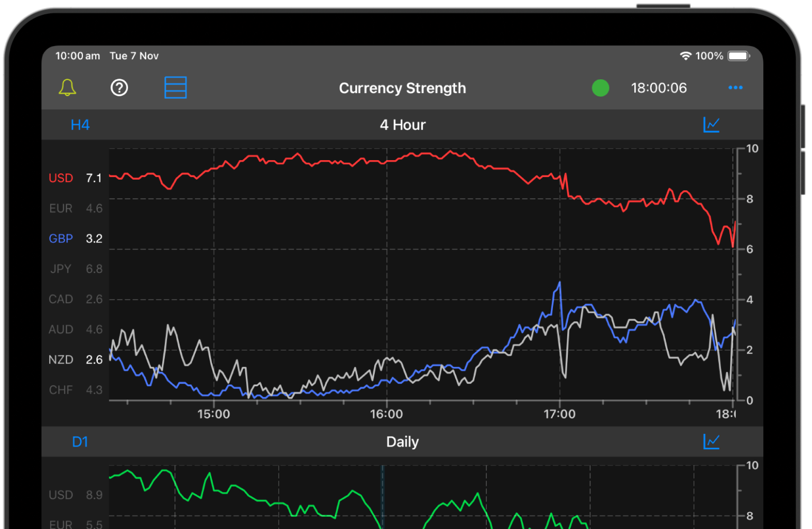This screenshot has height=529, width=812.
Task: Open the H4 timeframe selector
Action: (x=80, y=125)
